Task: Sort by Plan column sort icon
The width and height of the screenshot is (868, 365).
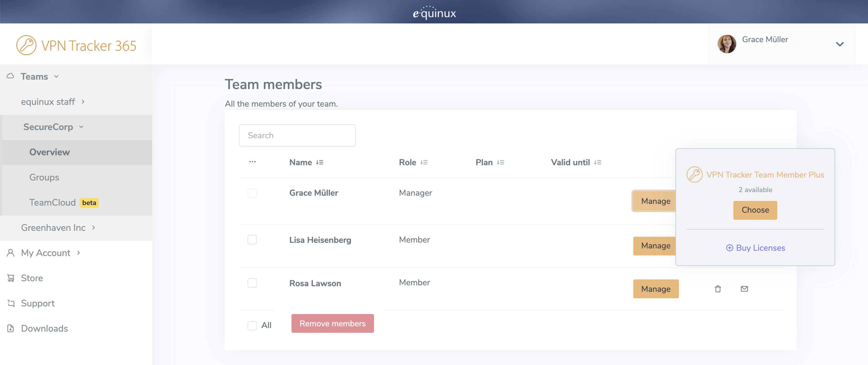Action: (x=500, y=162)
